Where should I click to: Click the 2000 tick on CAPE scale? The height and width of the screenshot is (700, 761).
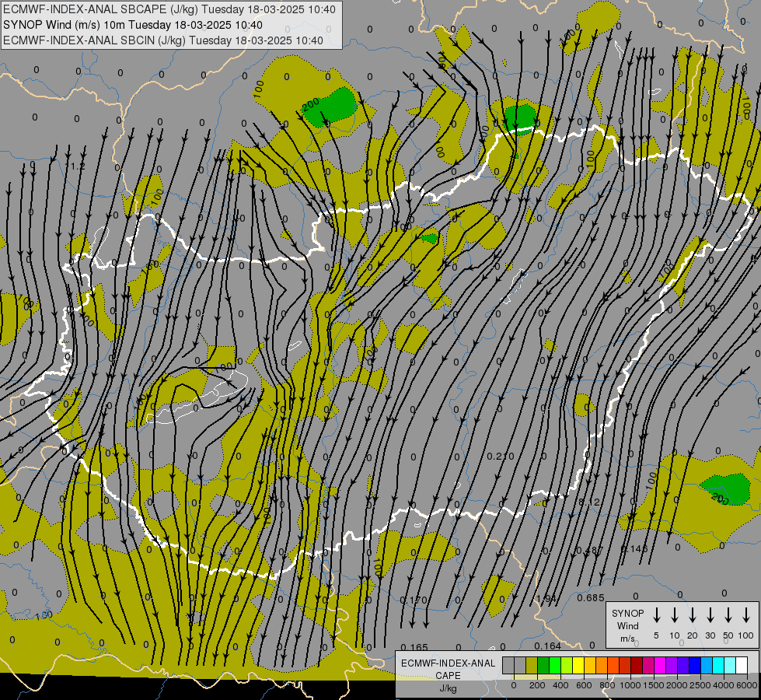677,685
